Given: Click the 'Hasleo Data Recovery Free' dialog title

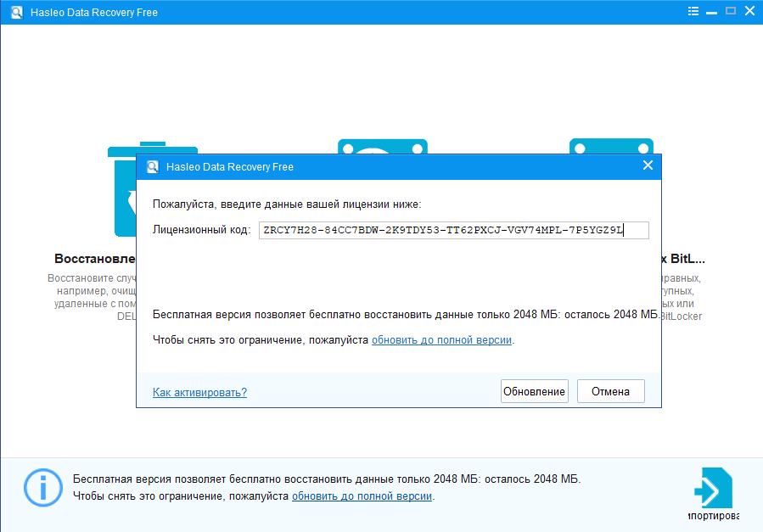Looking at the screenshot, I should click(230, 167).
